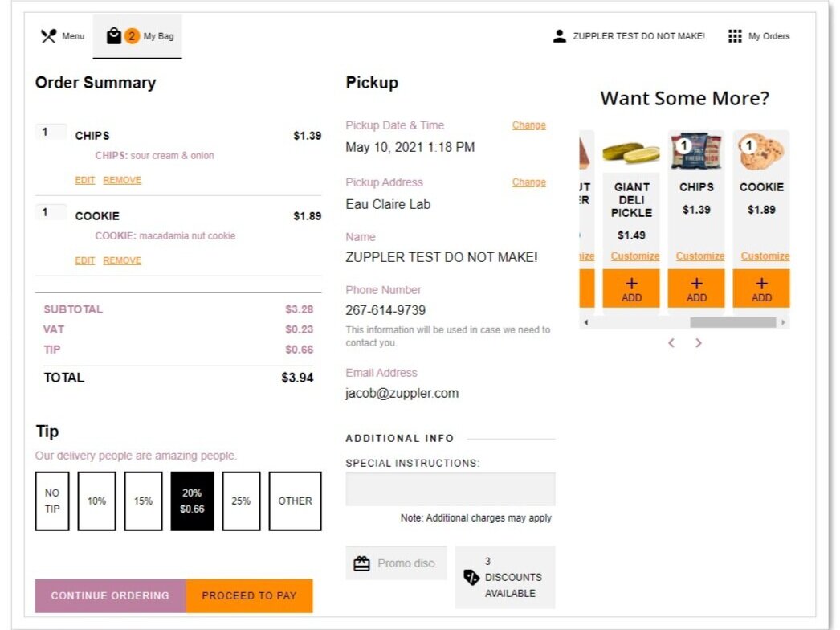The image size is (840, 630).
Task: Choose the NO TIP option
Action: [51, 501]
